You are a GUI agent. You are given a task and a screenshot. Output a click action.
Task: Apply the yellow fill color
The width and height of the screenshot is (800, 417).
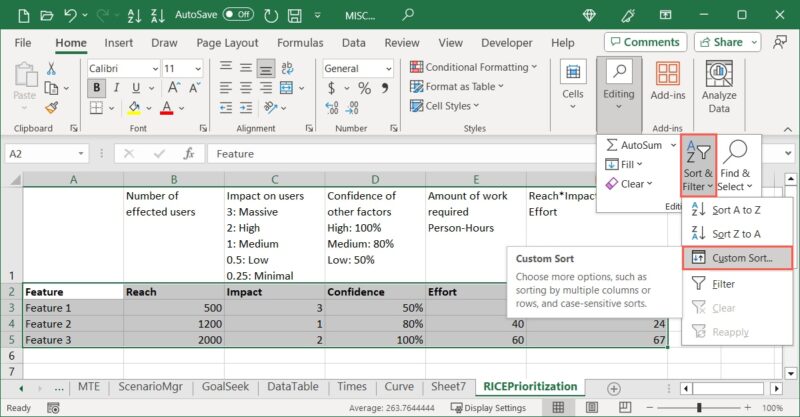(134, 108)
